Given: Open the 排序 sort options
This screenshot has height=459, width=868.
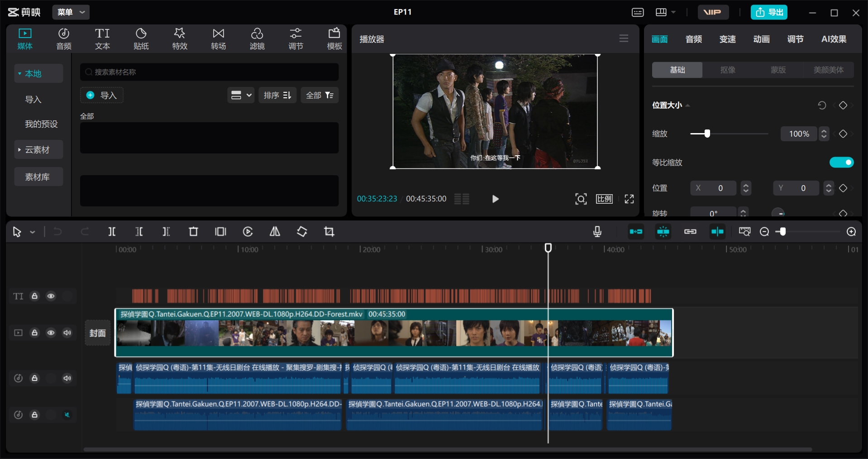Looking at the screenshot, I should tap(277, 95).
